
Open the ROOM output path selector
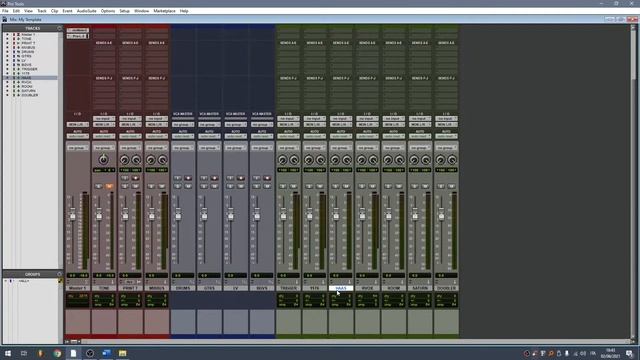point(393,124)
